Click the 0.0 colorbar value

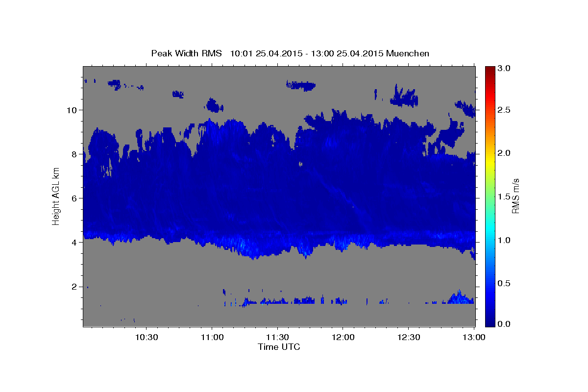[505, 324]
